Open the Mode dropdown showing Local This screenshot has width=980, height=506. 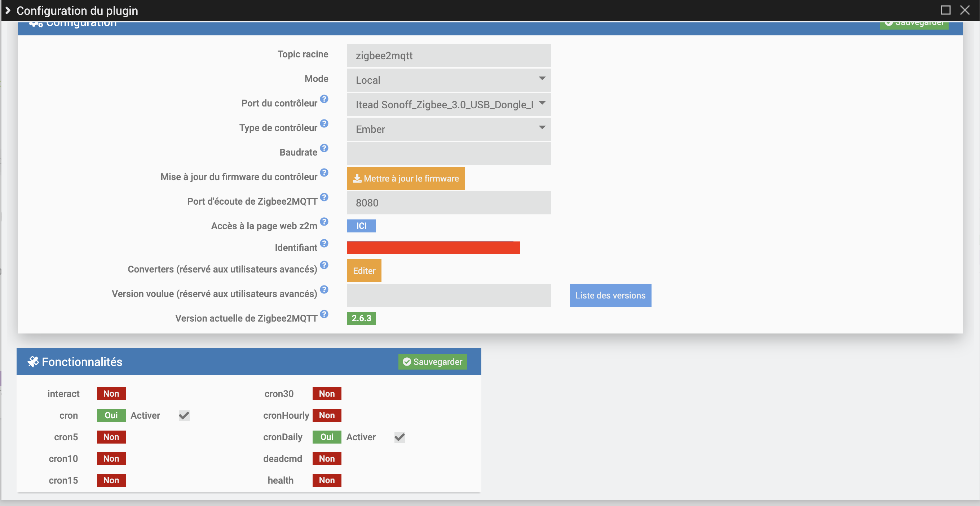[449, 80]
